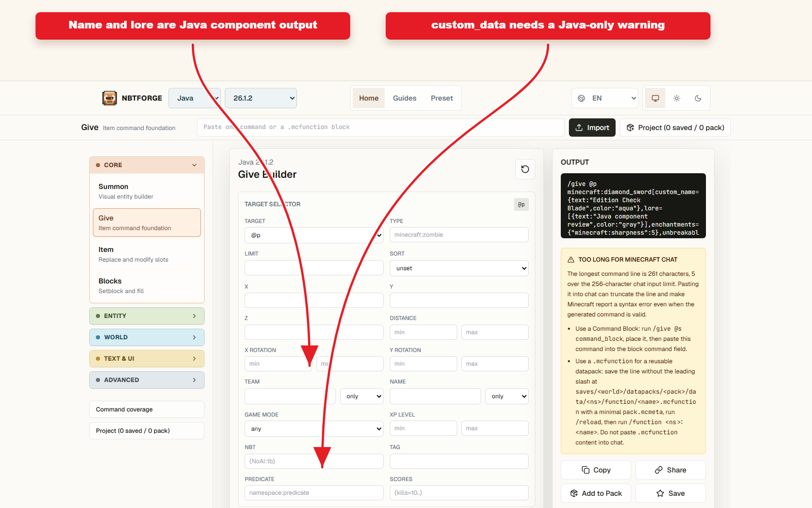Image resolution: width=812 pixels, height=508 pixels.
Task: Click the Y ROTATION min field
Action: click(423, 364)
